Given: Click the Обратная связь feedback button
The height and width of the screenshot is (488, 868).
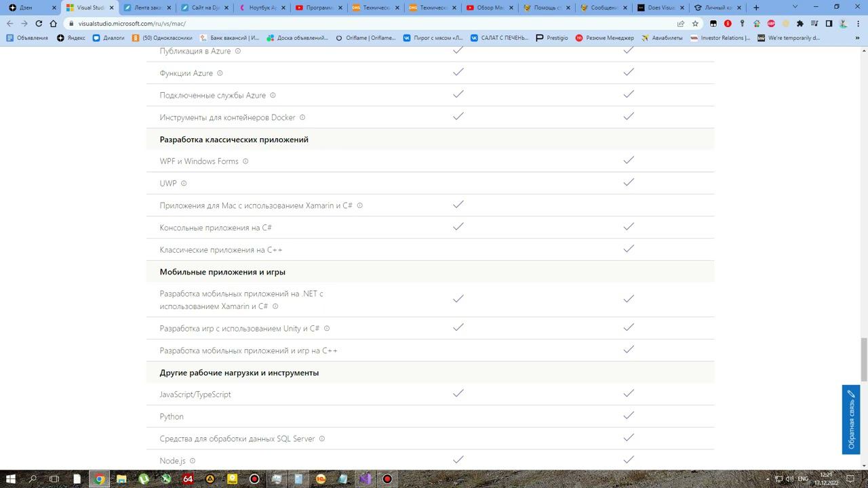Looking at the screenshot, I should pos(851,420).
